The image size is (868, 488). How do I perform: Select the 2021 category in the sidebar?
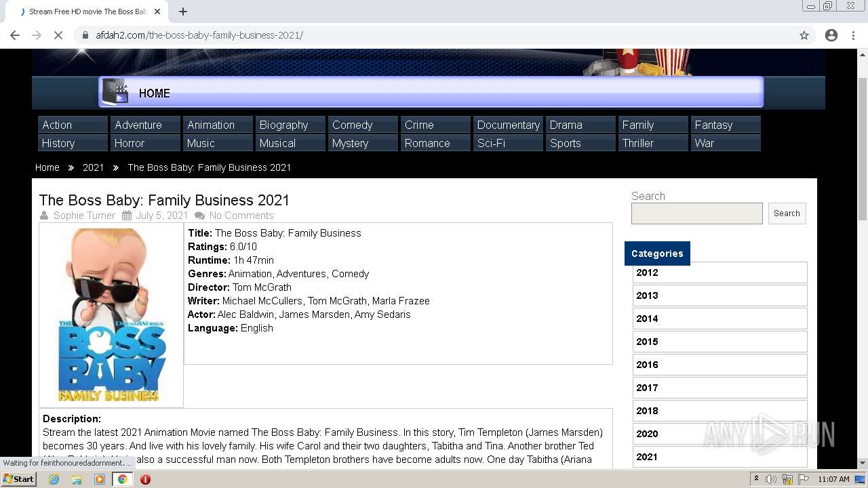719,457
